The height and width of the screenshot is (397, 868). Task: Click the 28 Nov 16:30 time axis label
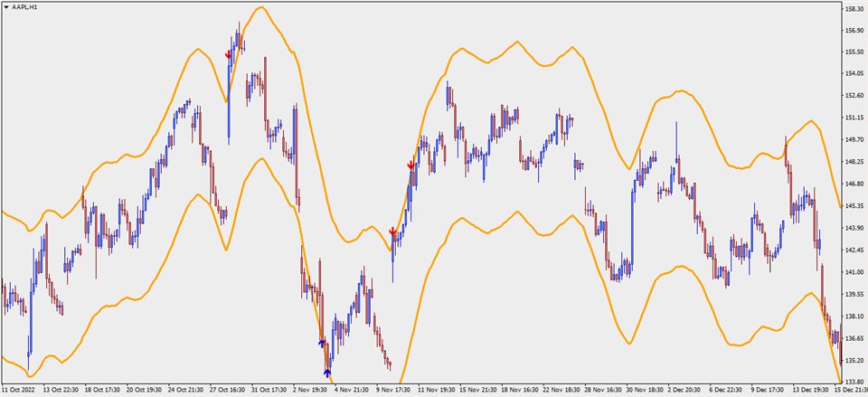click(x=602, y=390)
